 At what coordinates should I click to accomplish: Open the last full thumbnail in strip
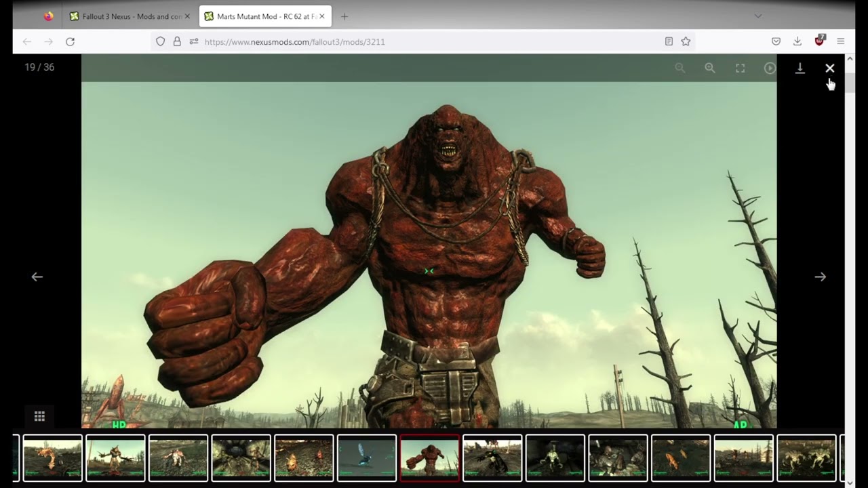tap(806, 458)
